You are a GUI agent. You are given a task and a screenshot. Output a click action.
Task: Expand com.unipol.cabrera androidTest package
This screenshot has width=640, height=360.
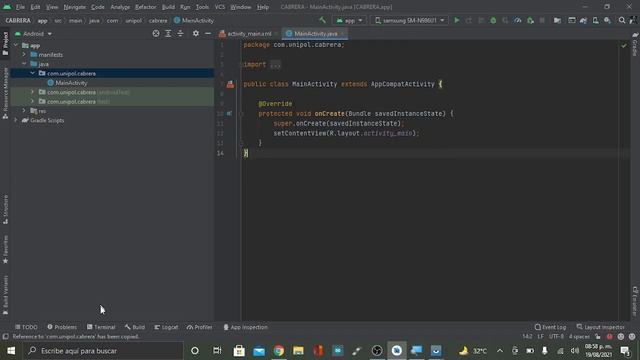point(32,92)
